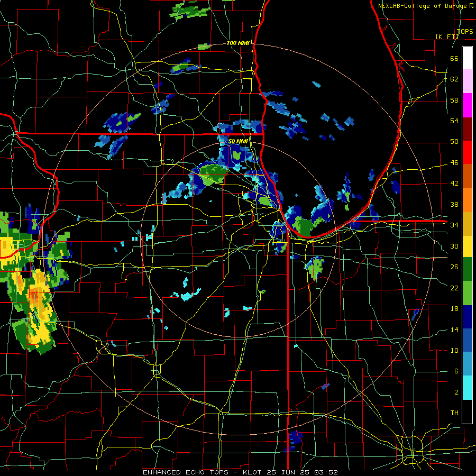Viewport: 476px width, 476px height.
Task: Click the 'NEXLAB-College of DuPage' credit text
Action: pos(423,6)
